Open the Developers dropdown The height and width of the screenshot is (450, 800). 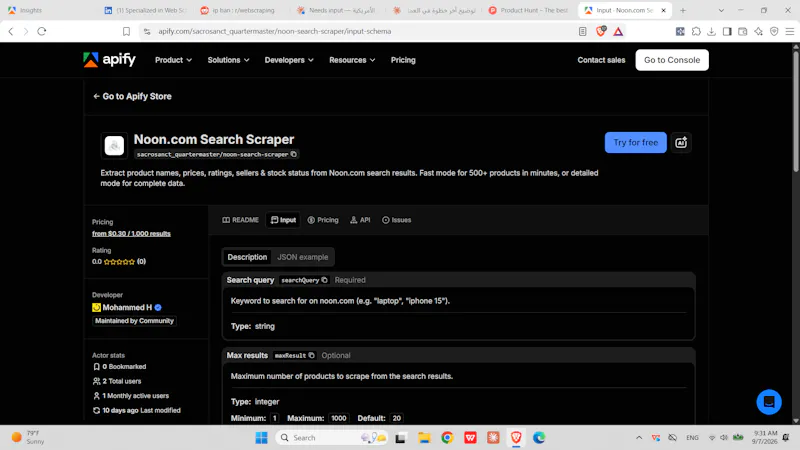(x=289, y=60)
